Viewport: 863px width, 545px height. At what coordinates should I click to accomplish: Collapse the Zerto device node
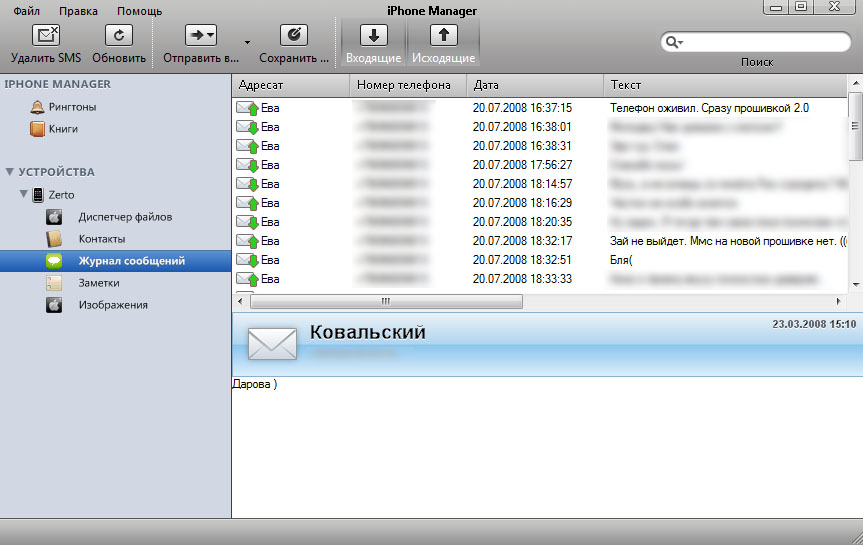24,194
